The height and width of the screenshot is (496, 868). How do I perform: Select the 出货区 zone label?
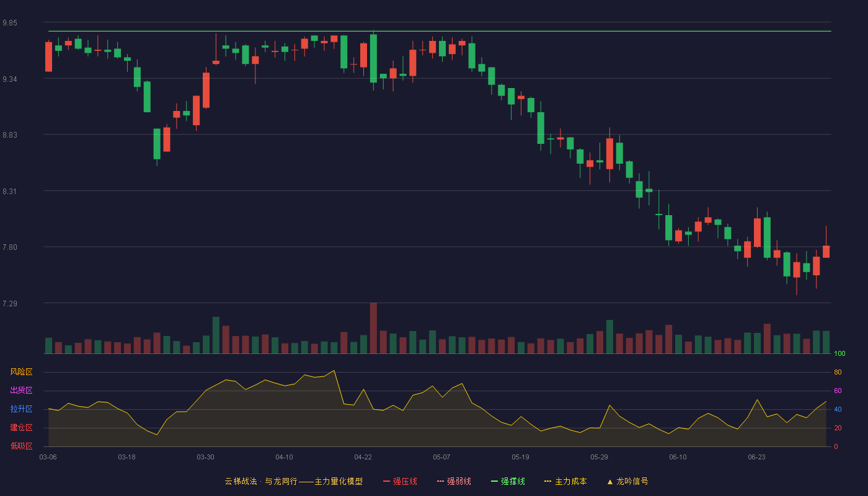(21, 391)
